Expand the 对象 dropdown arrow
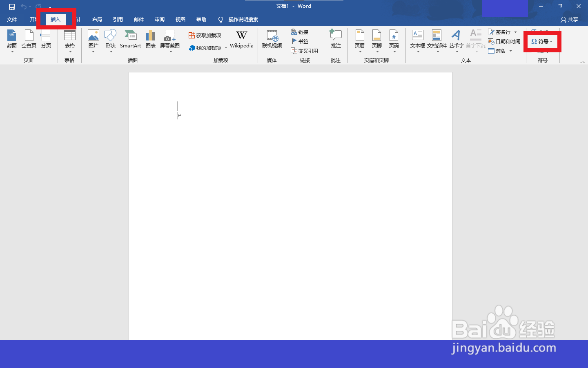This screenshot has height=368, width=588. click(x=510, y=51)
